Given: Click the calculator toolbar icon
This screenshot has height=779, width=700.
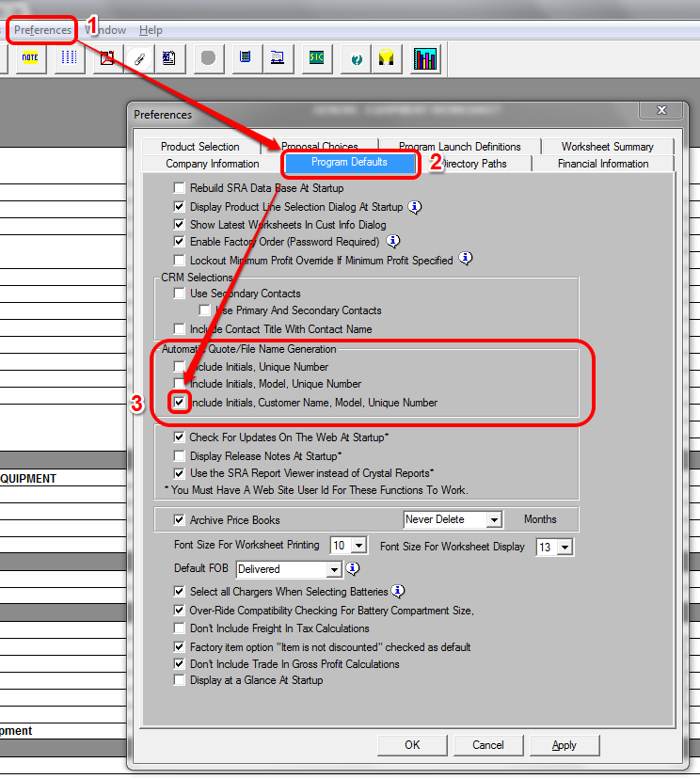Looking at the screenshot, I should [245, 58].
